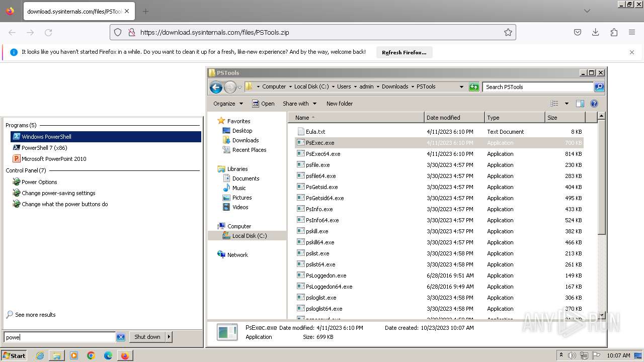Clear the Start menu search box
The width and height of the screenshot is (644, 362).
click(121, 337)
